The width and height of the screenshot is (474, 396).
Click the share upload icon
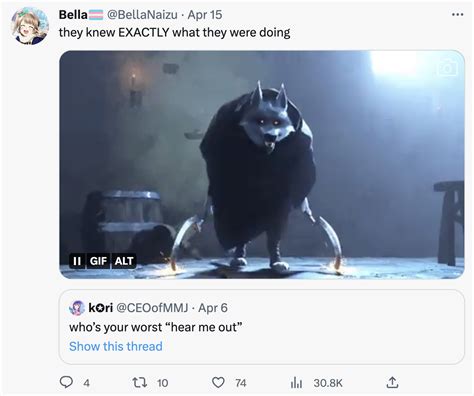pos(392,382)
